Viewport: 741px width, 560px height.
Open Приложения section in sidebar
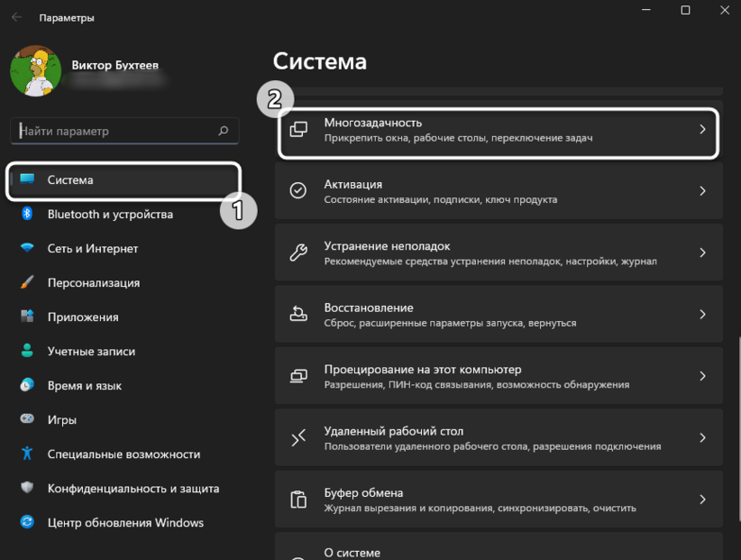[x=83, y=317]
